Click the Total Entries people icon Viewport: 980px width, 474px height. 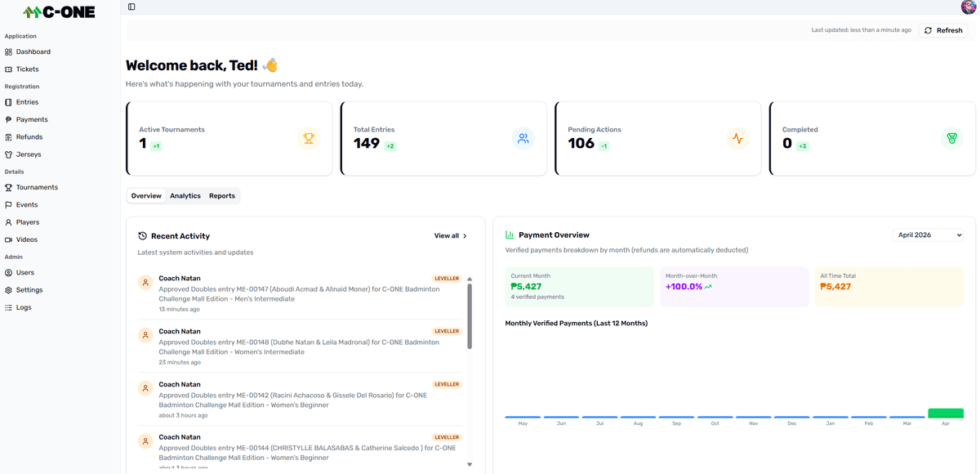(523, 139)
